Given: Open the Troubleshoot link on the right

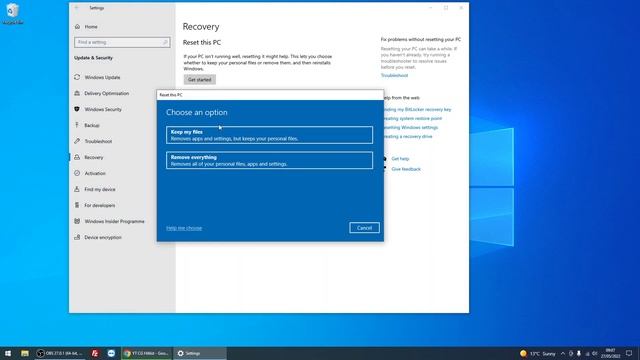Looking at the screenshot, I should [x=394, y=76].
